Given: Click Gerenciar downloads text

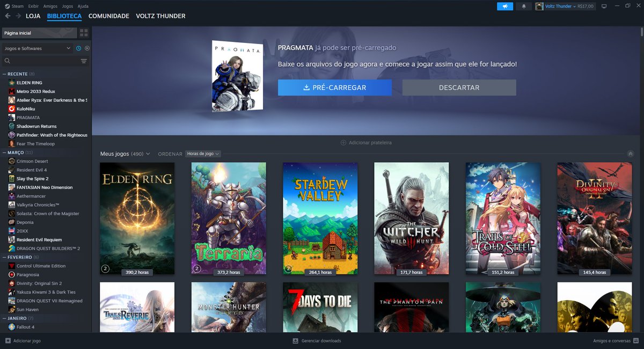Looking at the screenshot, I should pyautogui.click(x=321, y=341).
